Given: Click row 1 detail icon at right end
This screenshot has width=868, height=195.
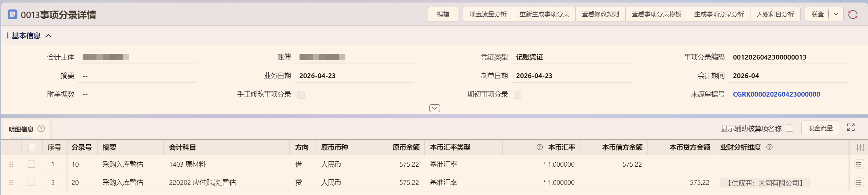Looking at the screenshot, I should (x=859, y=164).
